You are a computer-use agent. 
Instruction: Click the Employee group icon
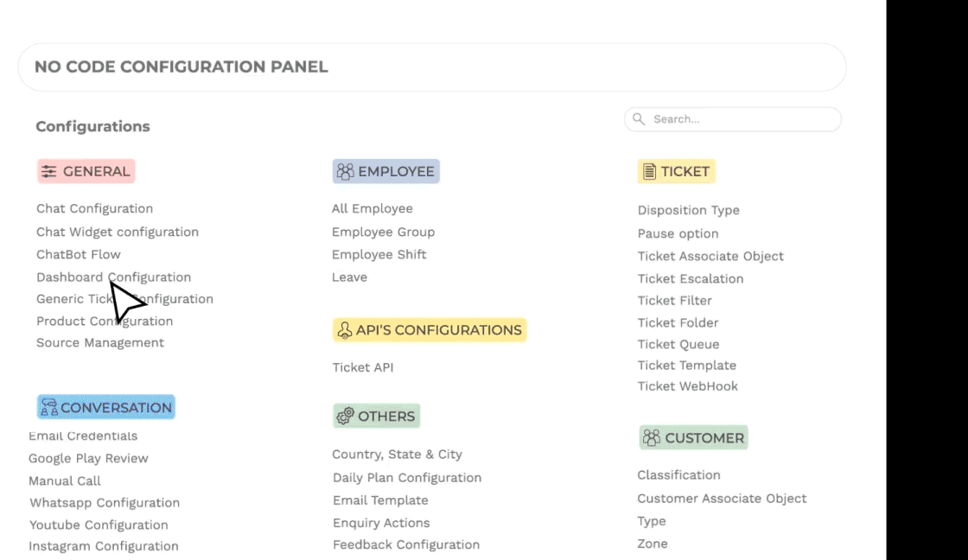345,171
